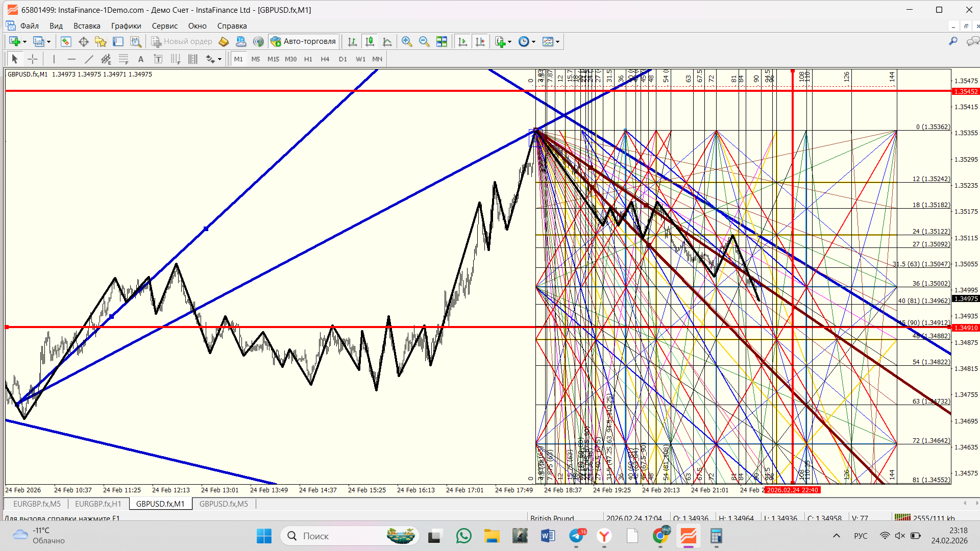This screenshot has width=980, height=551.
Task: Switch to EURGBP.fx,H1 chart tab
Action: [98, 504]
